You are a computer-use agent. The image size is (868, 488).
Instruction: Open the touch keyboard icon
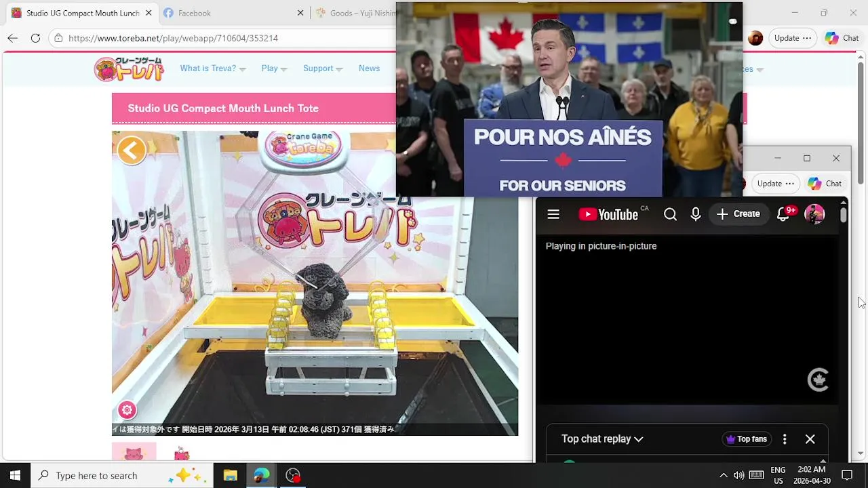tap(757, 475)
